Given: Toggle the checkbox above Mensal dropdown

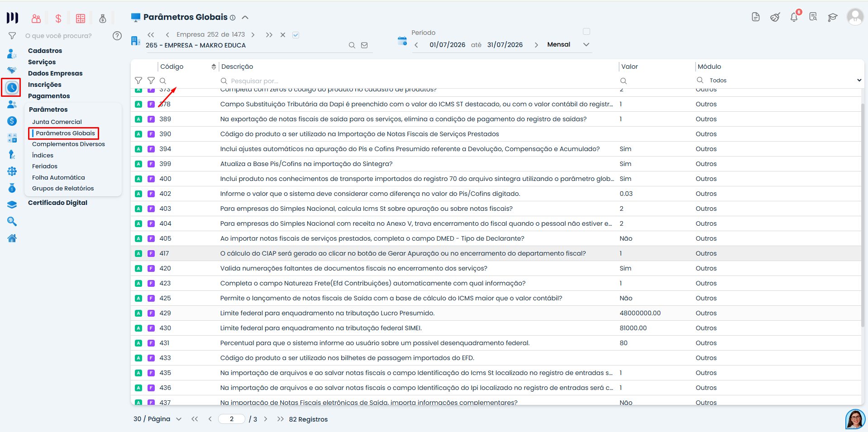Looking at the screenshot, I should pos(587,32).
